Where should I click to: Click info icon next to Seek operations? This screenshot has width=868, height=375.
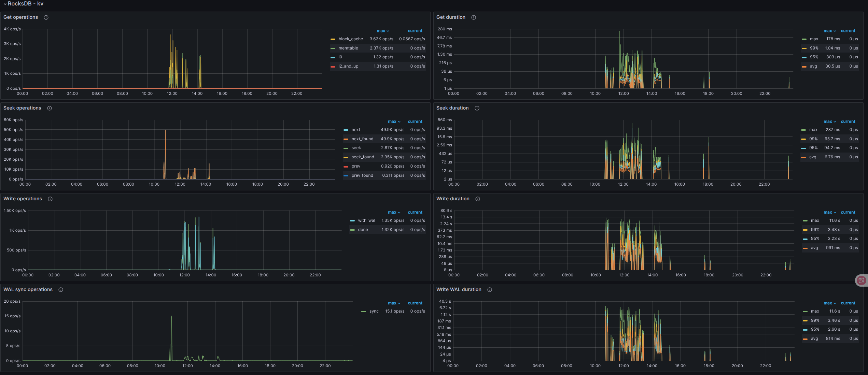(x=50, y=108)
